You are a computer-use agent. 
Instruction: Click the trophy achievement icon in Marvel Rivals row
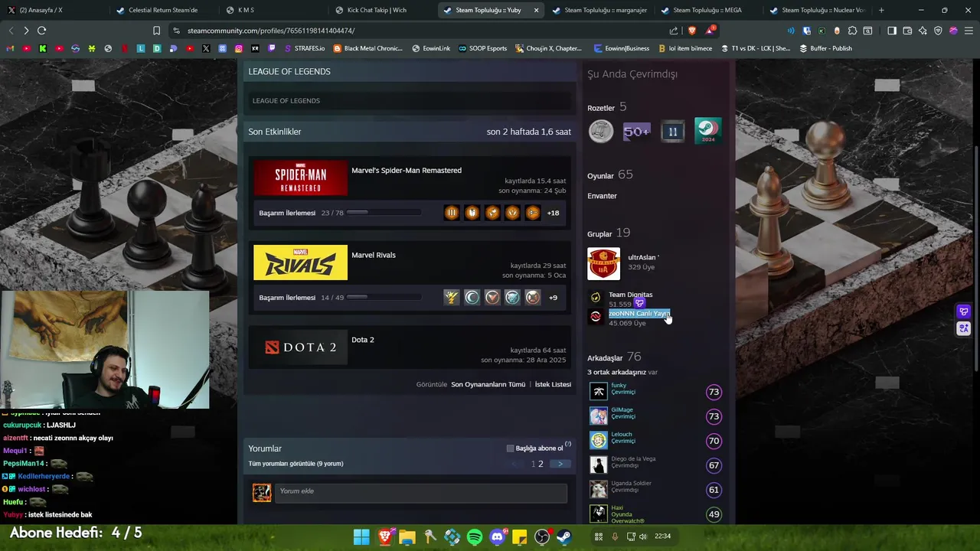452,297
